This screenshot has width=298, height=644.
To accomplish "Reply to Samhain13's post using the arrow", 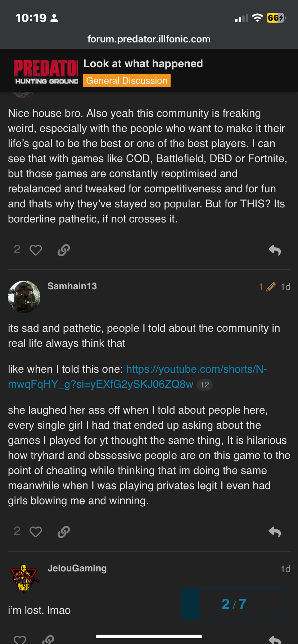I will [275, 532].
